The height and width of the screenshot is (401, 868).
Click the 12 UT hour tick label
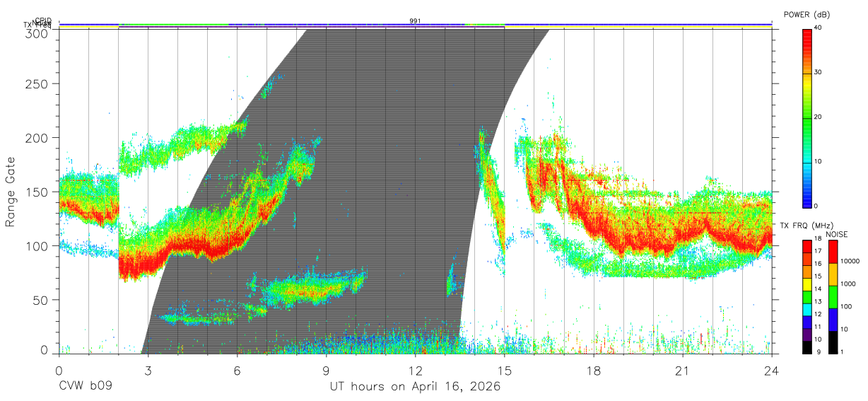(x=415, y=371)
